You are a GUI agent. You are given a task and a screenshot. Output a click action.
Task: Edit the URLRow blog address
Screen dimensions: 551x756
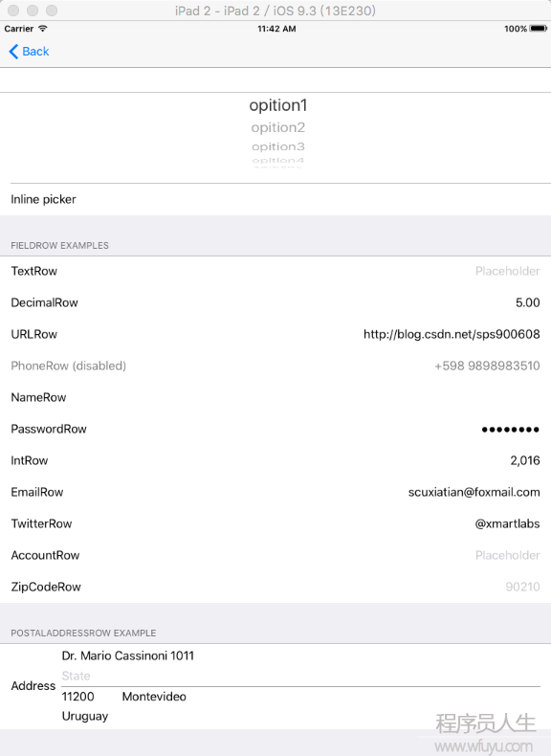coord(452,334)
